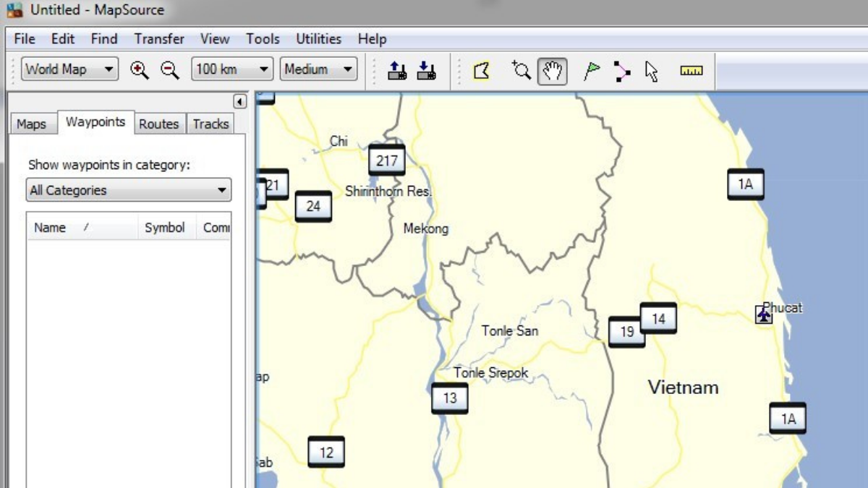868x488 pixels.
Task: Switch to the Routes tab
Action: click(x=159, y=124)
